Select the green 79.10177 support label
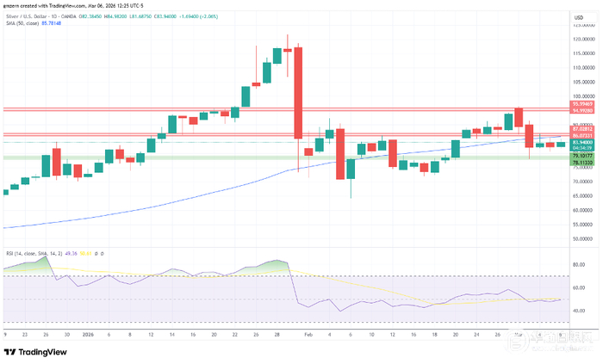Screen dimensions: 603x364 [582, 156]
